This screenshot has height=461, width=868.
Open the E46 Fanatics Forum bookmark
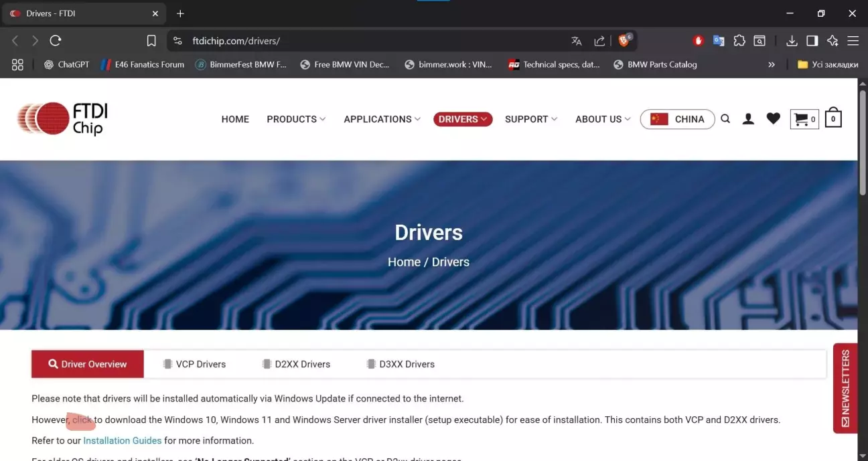[142, 65]
